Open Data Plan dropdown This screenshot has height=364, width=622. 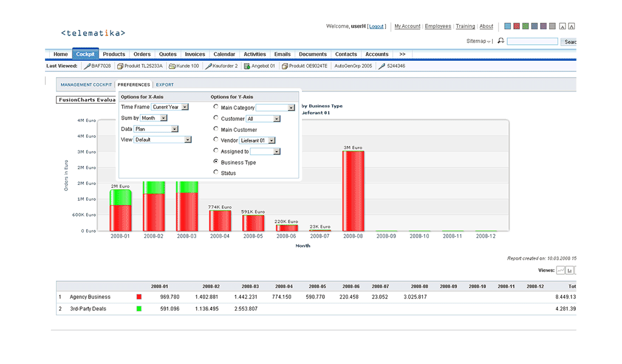pos(156,129)
